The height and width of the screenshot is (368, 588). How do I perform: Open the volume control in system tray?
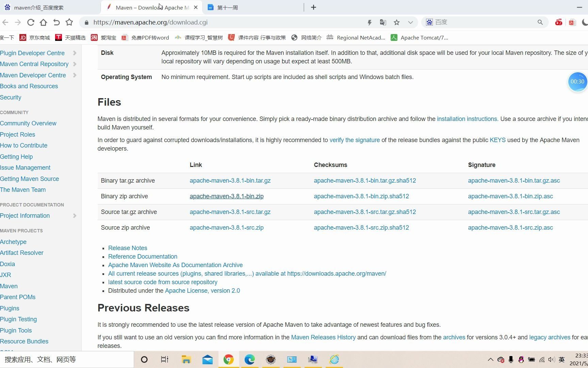tap(552, 359)
